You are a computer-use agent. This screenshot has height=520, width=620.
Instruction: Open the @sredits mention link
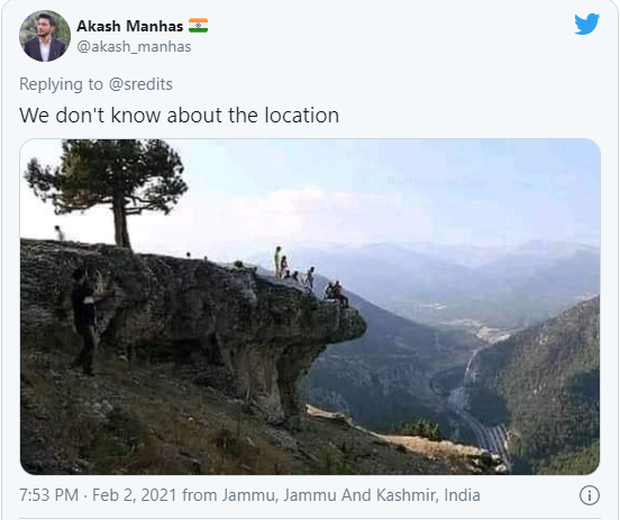click(140, 84)
